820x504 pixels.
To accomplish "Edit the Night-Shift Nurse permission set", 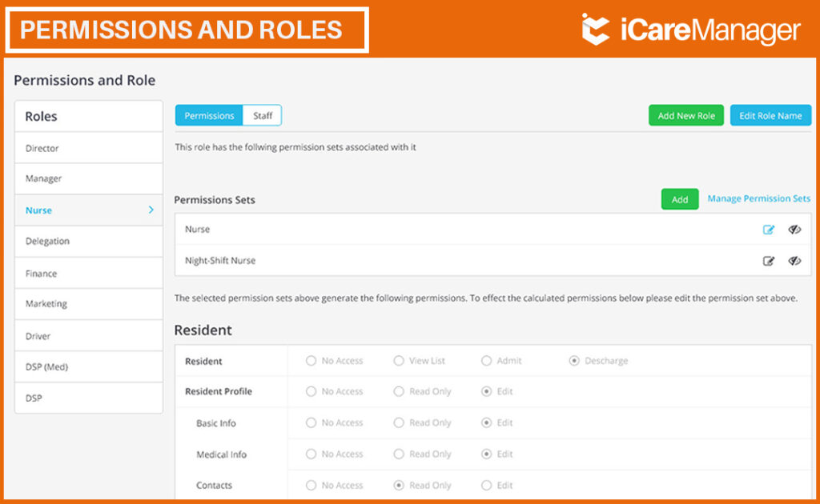I will point(768,261).
